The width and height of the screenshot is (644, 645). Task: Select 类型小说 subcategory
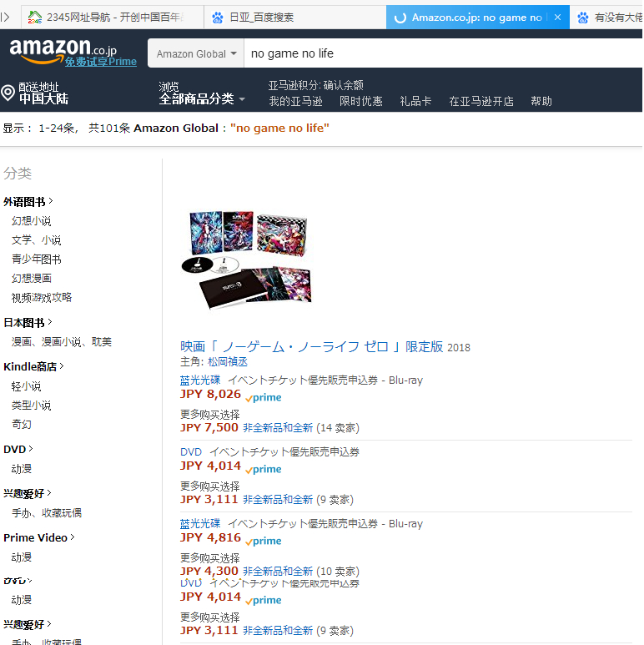31,406
